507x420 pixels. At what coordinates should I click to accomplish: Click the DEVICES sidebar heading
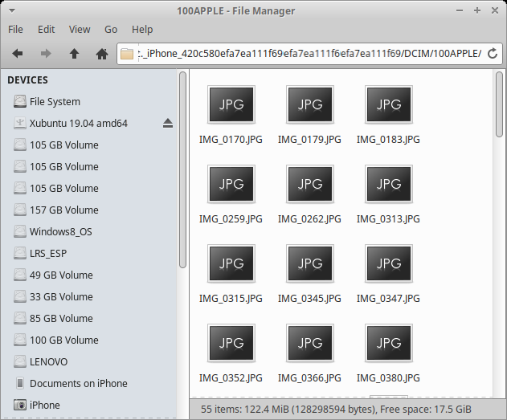pyautogui.click(x=28, y=80)
